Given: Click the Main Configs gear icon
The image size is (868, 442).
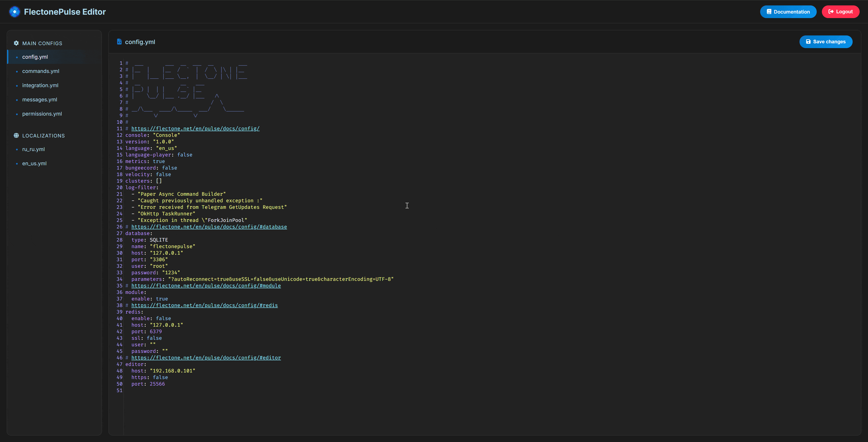Looking at the screenshot, I should point(16,43).
